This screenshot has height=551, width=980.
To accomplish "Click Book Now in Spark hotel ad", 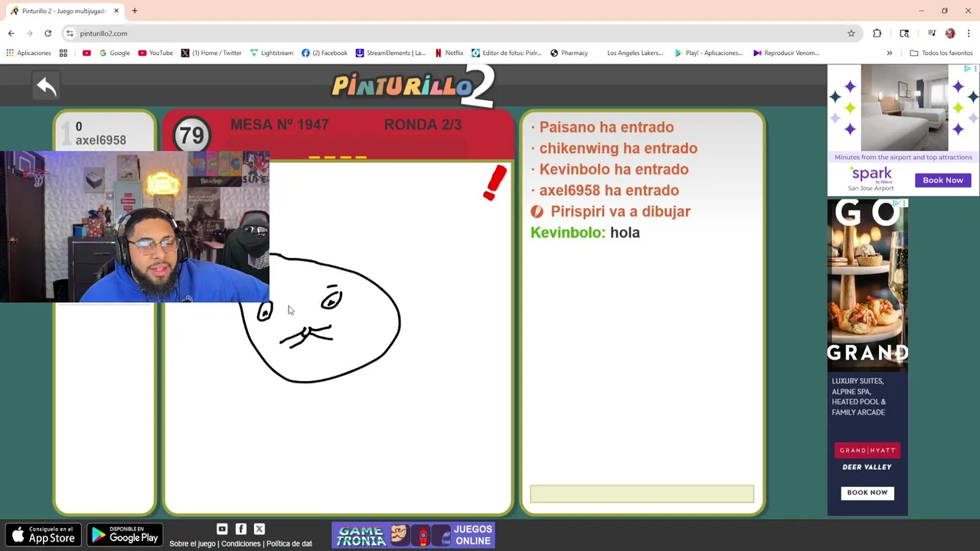I will coord(942,181).
